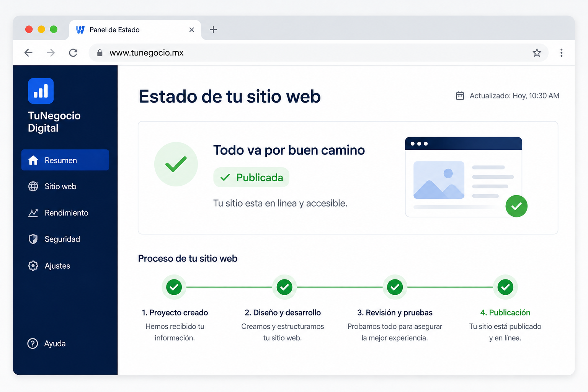
Task: Click the Actualizado: Hoy, 10:30 AM text
Action: click(x=514, y=96)
